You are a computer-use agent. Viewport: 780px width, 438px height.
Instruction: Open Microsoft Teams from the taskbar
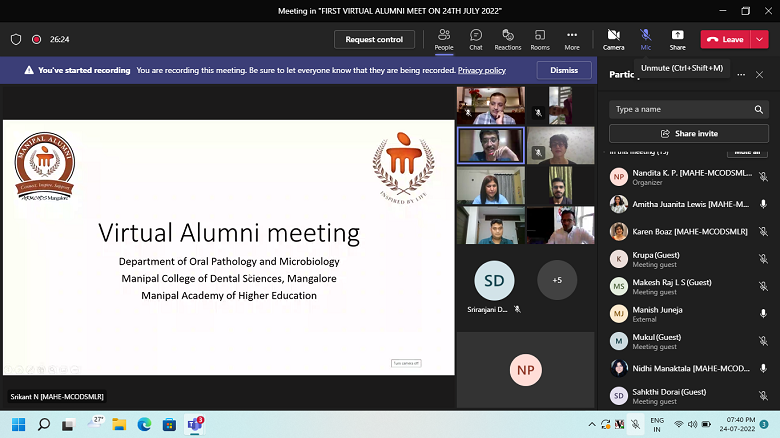[195, 424]
